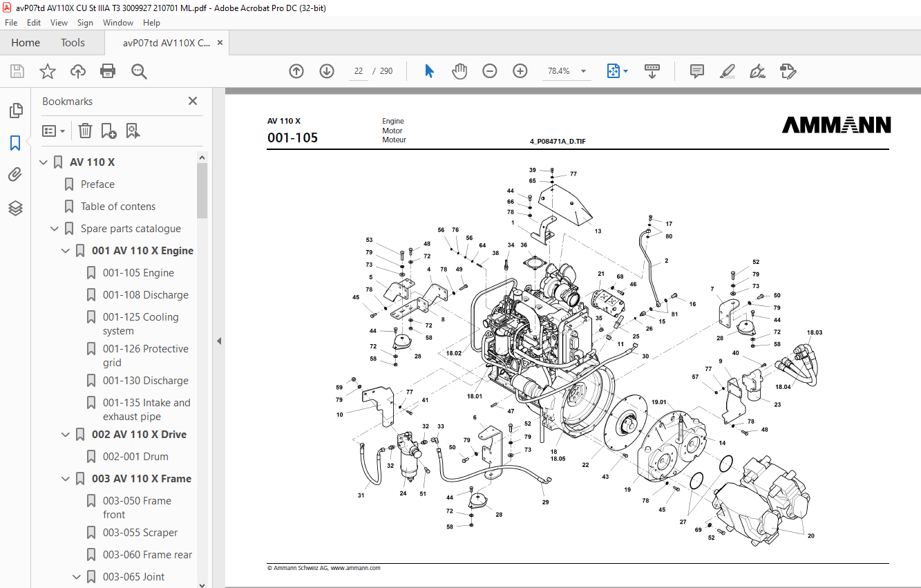Open the find text magnifier tool
The image size is (921, 588).
coord(139,71)
